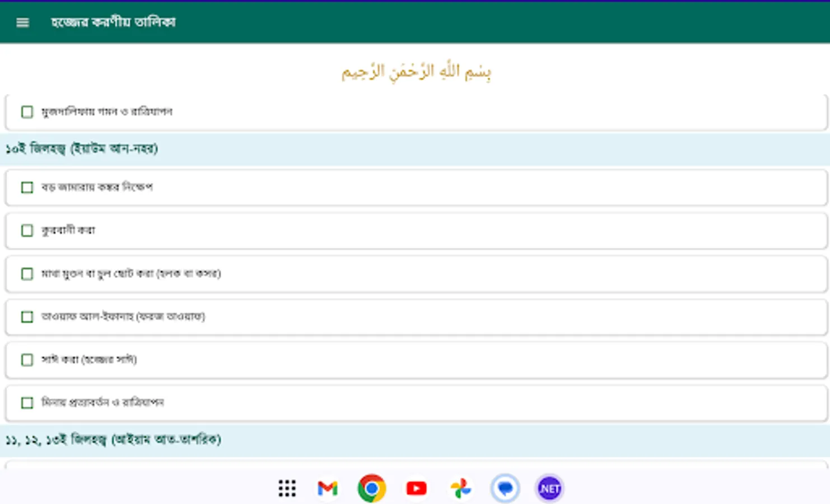Check 'মিনায় প্রত্যাবর্তন ও রাত্রিযাপন'
Viewport: 830px width, 504px height.
(x=27, y=403)
